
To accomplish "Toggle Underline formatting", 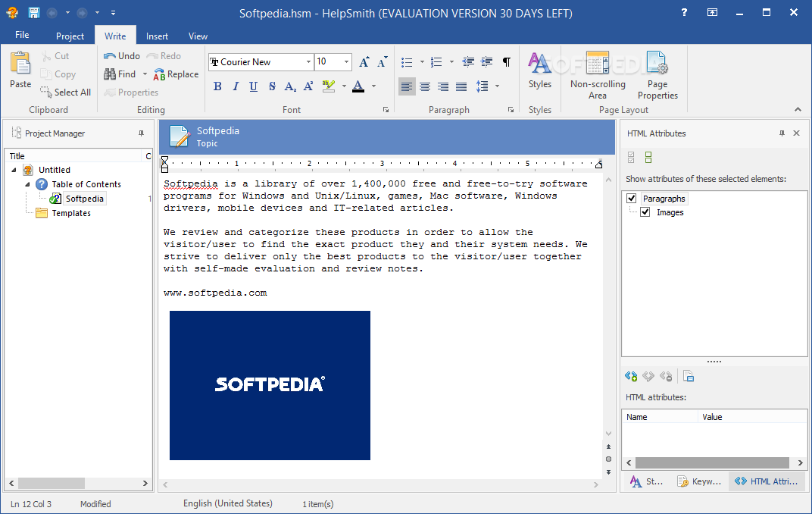I will coord(253,86).
